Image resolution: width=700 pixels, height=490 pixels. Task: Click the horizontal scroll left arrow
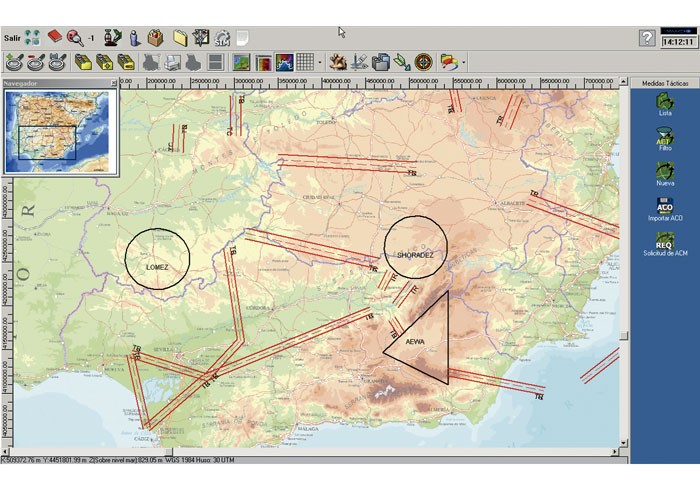(x=5, y=452)
